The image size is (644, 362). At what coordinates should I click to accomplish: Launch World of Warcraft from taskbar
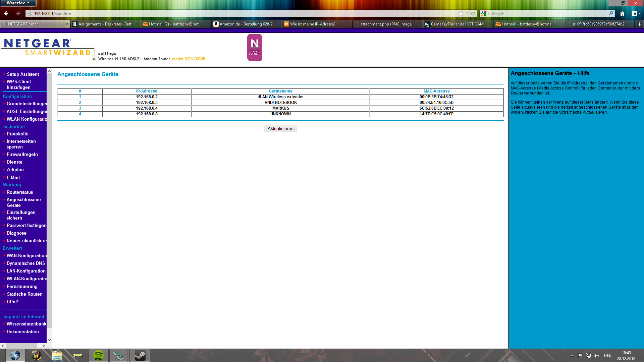point(36,355)
